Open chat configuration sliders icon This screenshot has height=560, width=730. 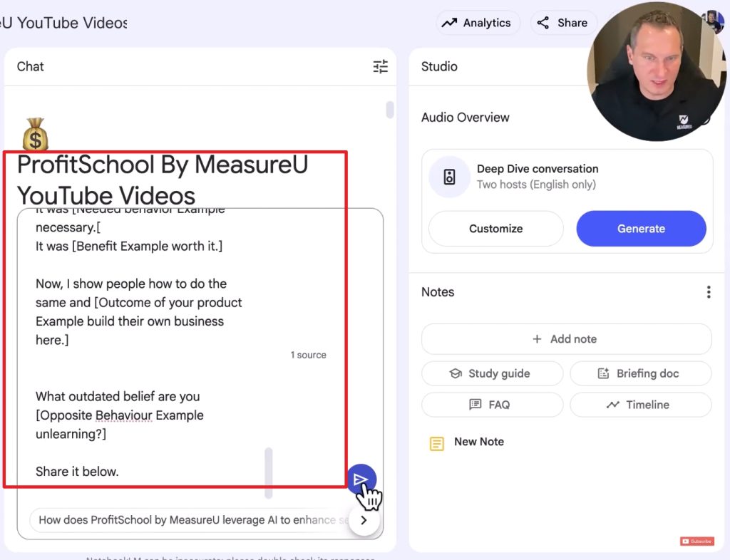click(x=381, y=66)
